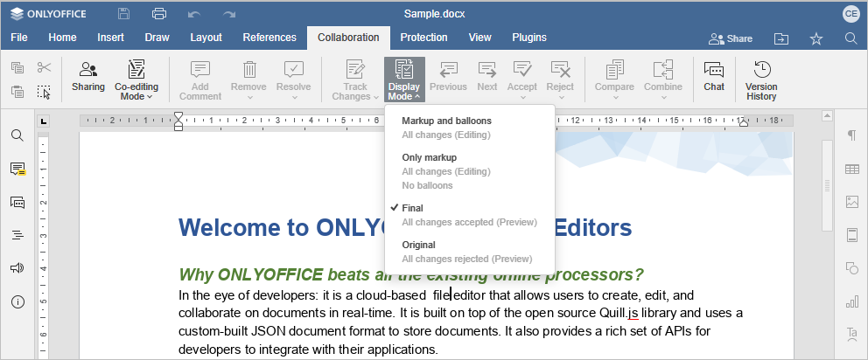Select Original display mode option
The width and height of the screenshot is (868, 360).
[469, 252]
